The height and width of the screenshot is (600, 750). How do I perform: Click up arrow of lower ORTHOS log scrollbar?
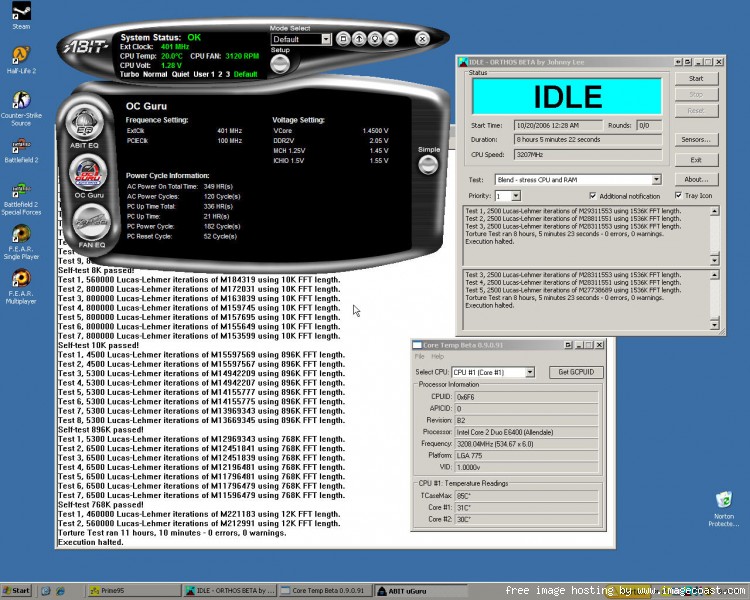714,275
